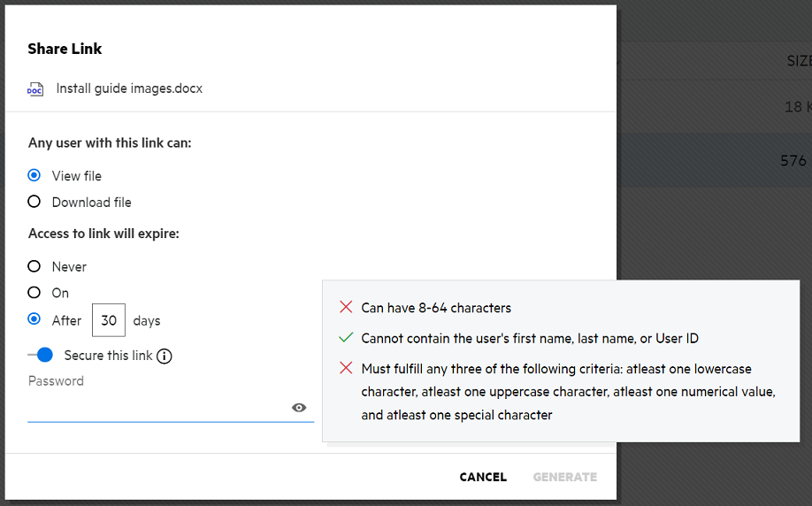
Task: Select the Download file option
Action: [x=34, y=202]
